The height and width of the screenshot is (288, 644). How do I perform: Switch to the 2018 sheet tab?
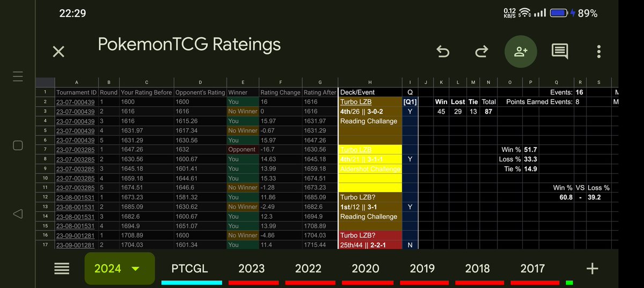point(478,269)
